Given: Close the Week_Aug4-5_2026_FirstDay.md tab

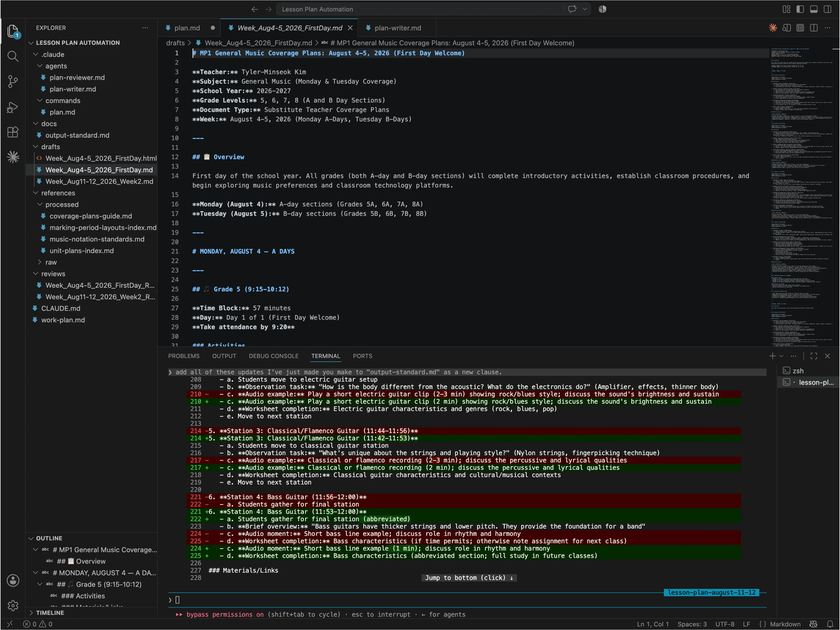Looking at the screenshot, I should [350, 28].
